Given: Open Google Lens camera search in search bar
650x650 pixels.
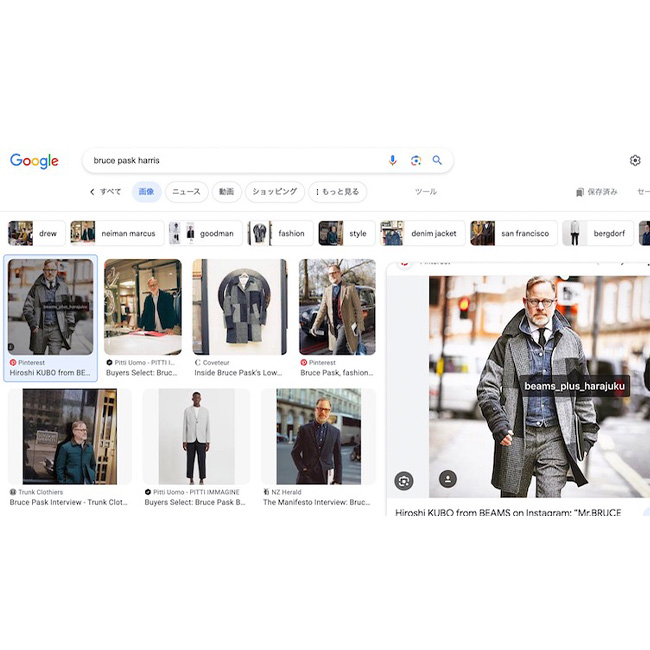Looking at the screenshot, I should (415, 160).
